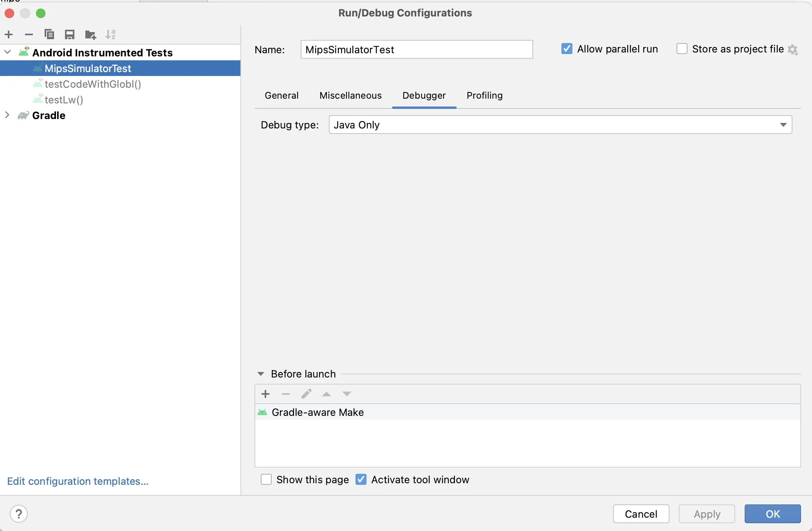The image size is (812, 531).
Task: Open the gear icon beside Store as project file
Action: tap(793, 50)
